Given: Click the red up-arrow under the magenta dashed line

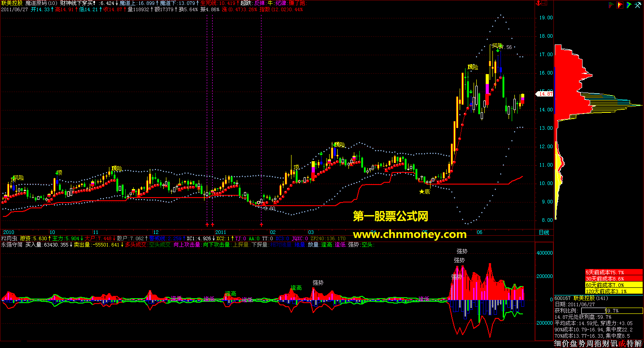Looking at the screenshot, I should [x=261, y=224].
